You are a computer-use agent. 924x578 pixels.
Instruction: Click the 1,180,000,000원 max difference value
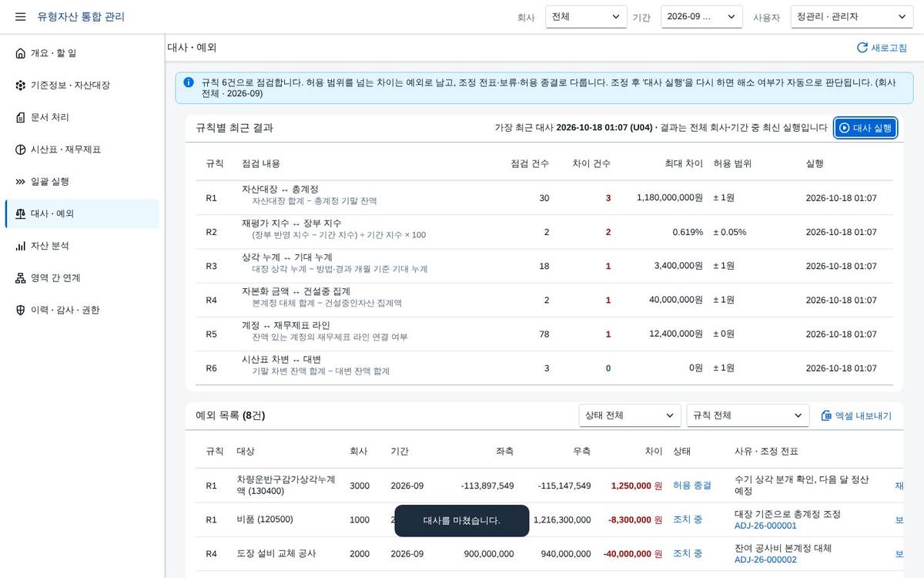click(670, 198)
